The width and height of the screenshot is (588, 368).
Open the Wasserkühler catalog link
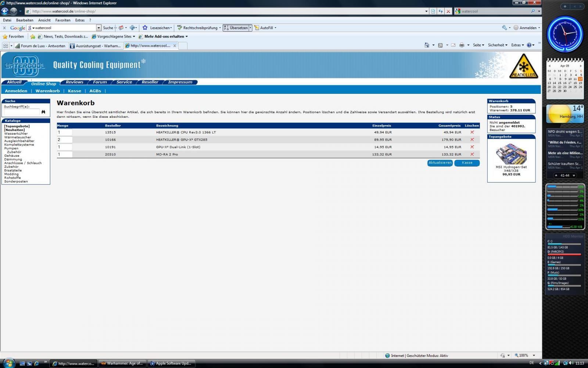16,134
